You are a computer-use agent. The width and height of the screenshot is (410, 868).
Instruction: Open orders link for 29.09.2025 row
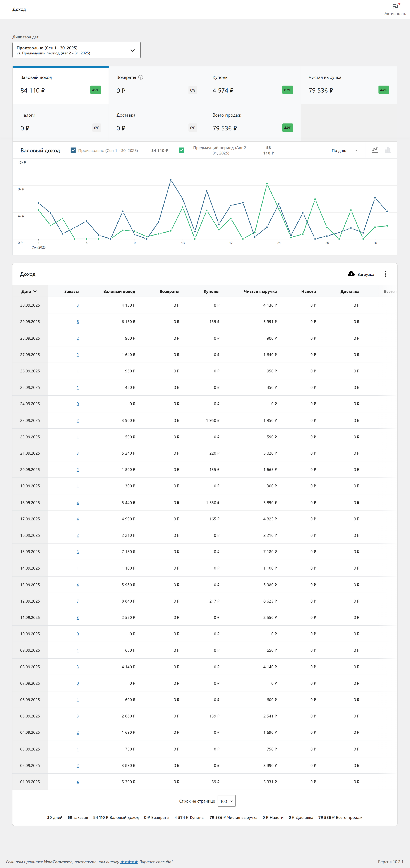tap(78, 322)
